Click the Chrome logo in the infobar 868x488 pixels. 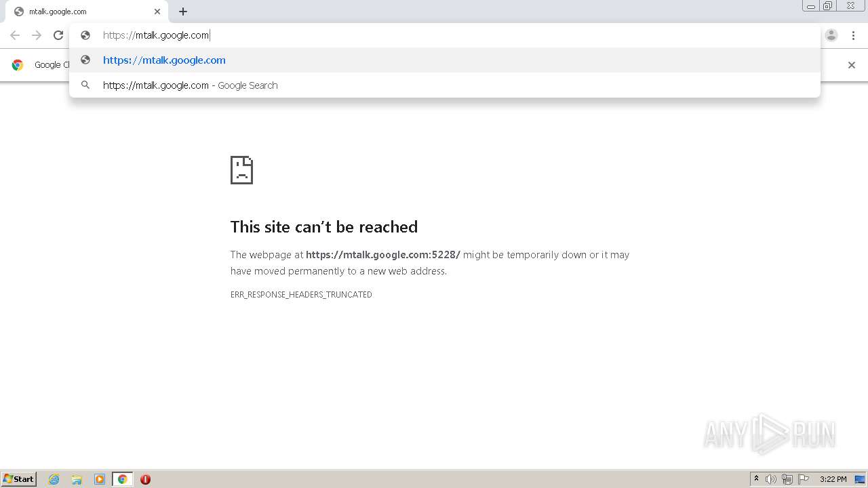click(x=18, y=65)
